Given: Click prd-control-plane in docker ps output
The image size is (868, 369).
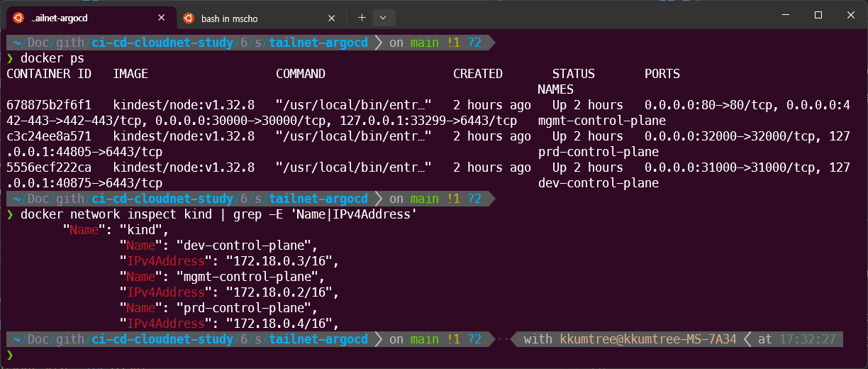Looking at the screenshot, I should [599, 152].
